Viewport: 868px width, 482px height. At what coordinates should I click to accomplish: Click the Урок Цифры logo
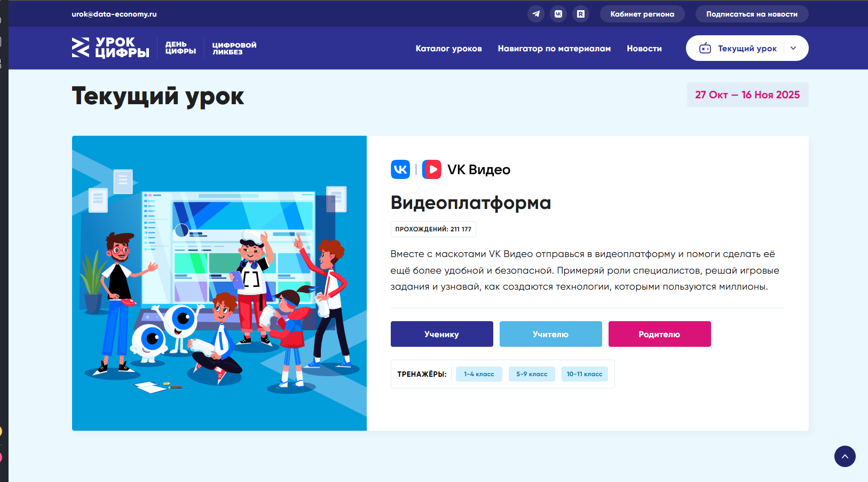click(111, 48)
